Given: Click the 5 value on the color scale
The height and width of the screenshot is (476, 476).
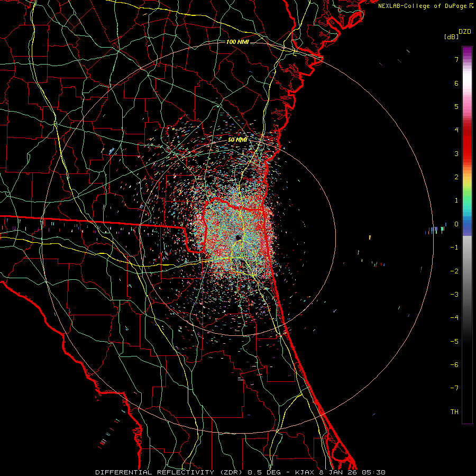Looking at the screenshot, I should click(456, 106).
